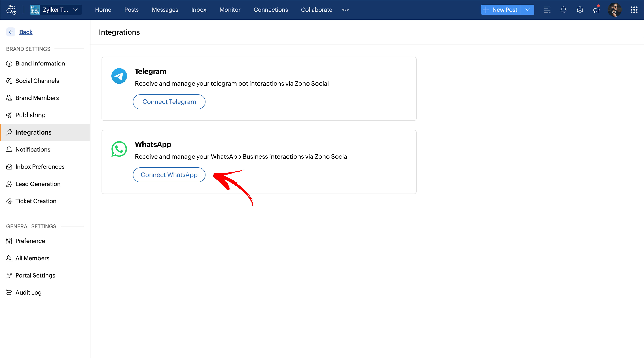
Task: Click the Brand Members people icon
Action: (x=9, y=98)
